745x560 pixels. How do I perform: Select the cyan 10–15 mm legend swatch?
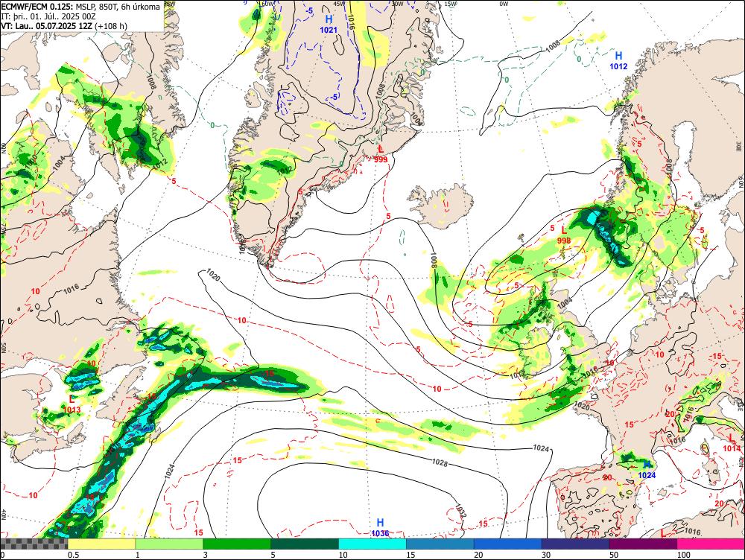coord(372,544)
